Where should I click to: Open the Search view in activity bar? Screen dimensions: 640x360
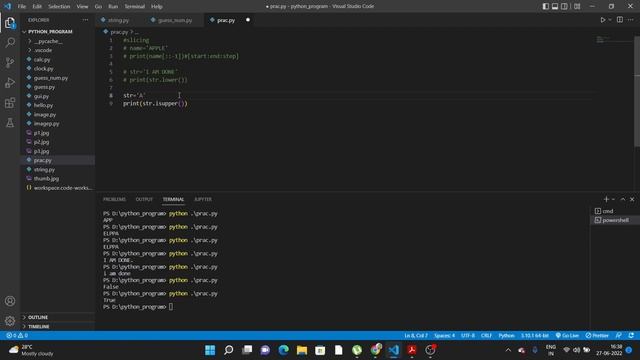click(x=10, y=42)
